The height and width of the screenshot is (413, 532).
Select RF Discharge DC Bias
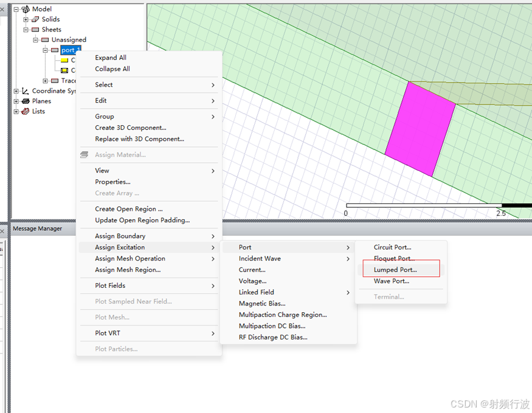pos(288,337)
